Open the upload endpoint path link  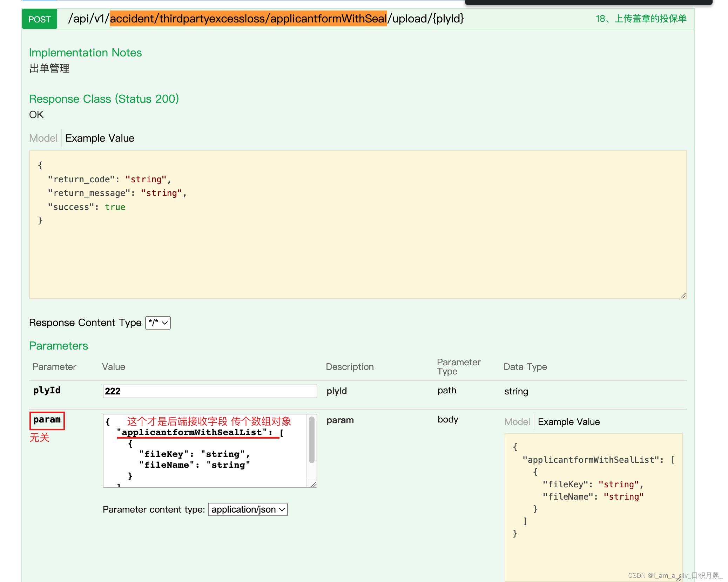(x=266, y=19)
